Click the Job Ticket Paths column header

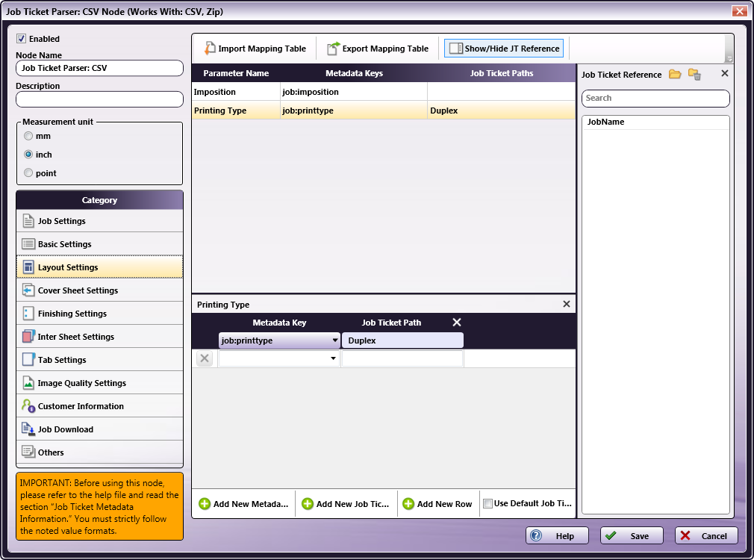tap(501, 73)
